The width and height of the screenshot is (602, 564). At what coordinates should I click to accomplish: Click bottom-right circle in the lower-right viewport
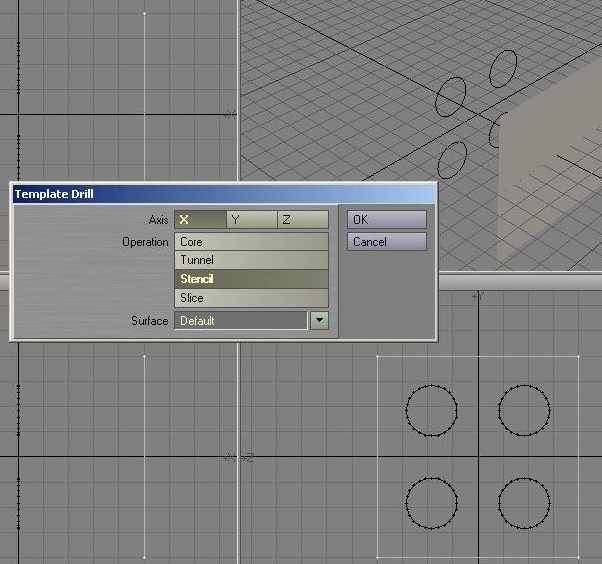tap(525, 478)
